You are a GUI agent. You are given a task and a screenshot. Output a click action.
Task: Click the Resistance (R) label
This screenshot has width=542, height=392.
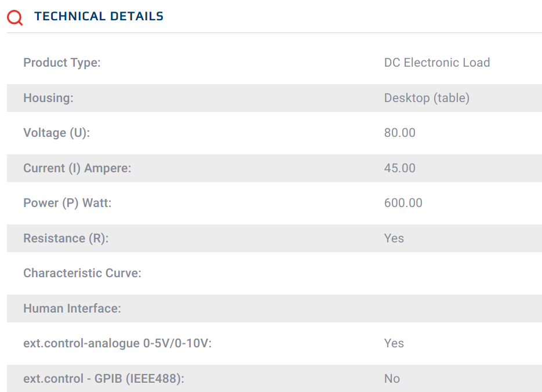(x=66, y=238)
